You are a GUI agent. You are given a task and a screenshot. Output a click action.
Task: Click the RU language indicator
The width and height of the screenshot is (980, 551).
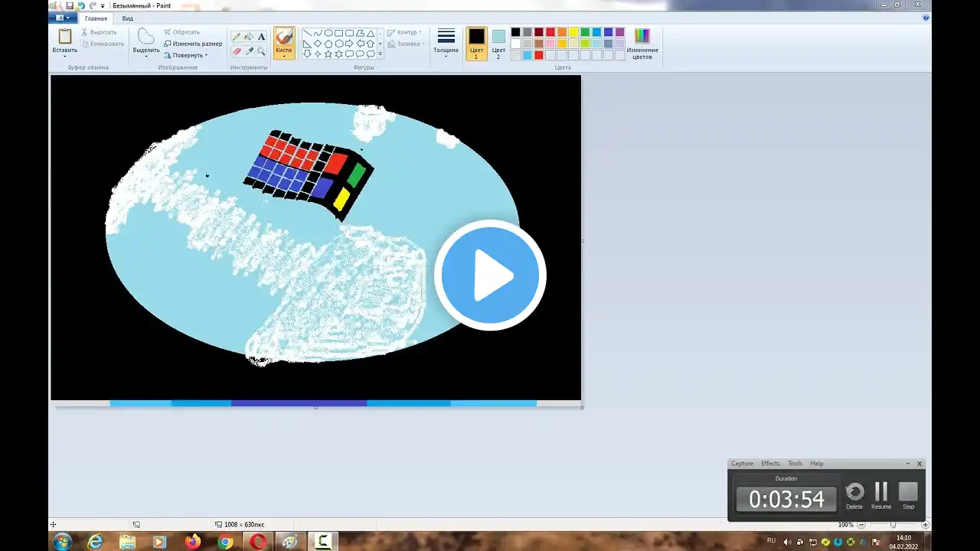click(771, 541)
